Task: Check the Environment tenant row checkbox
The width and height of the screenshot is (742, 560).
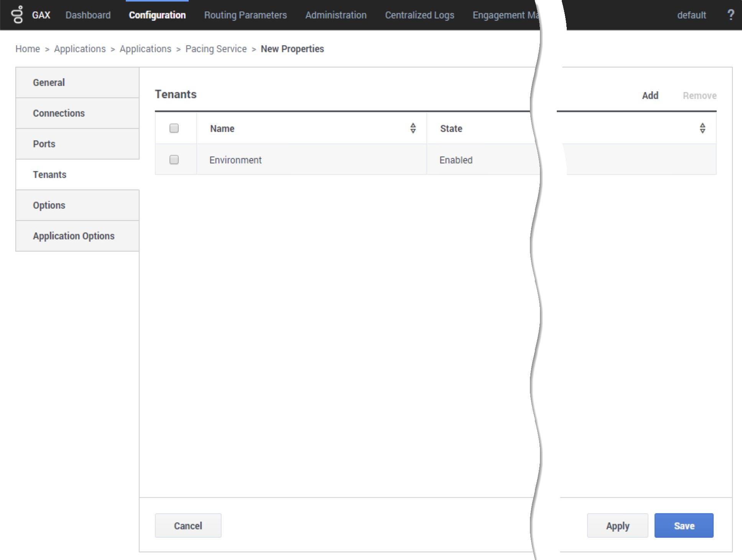Action: [174, 160]
